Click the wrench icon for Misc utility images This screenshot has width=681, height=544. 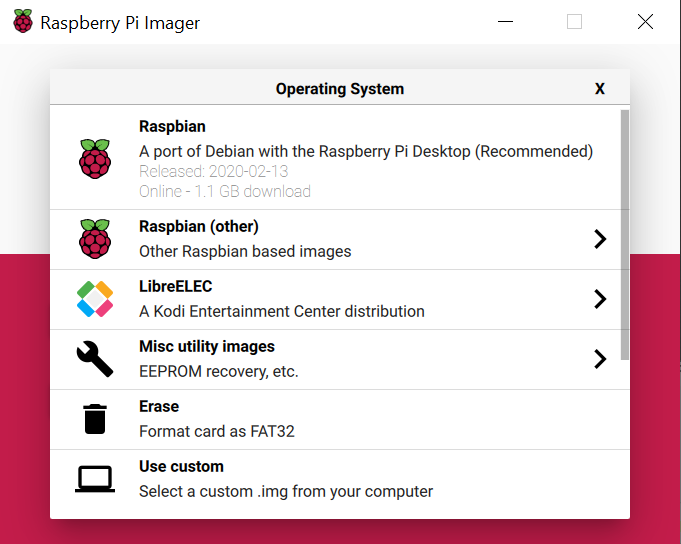pos(95,359)
